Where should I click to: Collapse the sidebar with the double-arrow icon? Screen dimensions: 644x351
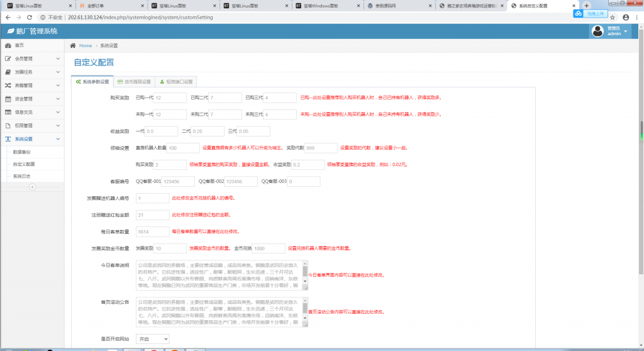[x=32, y=187]
